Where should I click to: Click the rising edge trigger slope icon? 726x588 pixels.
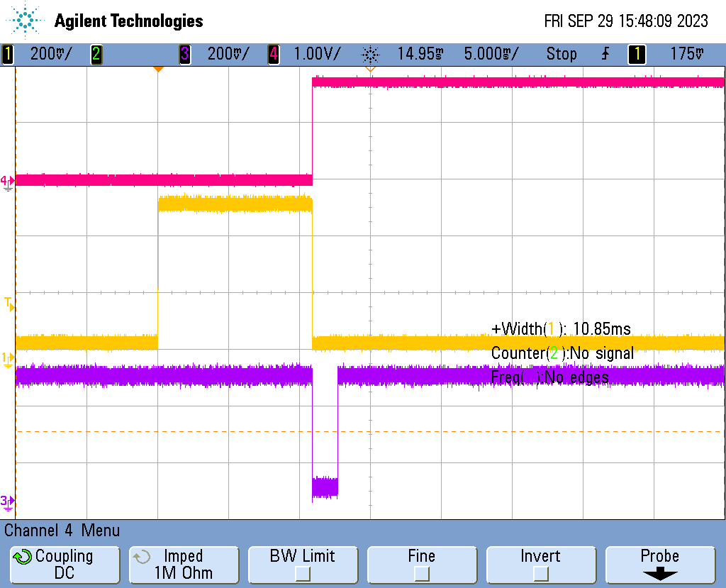[x=605, y=54]
